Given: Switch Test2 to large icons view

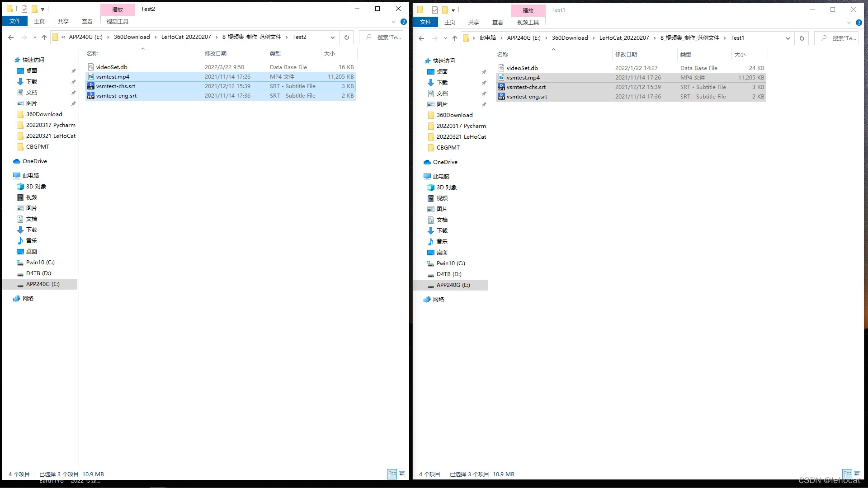Looking at the screenshot, I should coord(402,474).
